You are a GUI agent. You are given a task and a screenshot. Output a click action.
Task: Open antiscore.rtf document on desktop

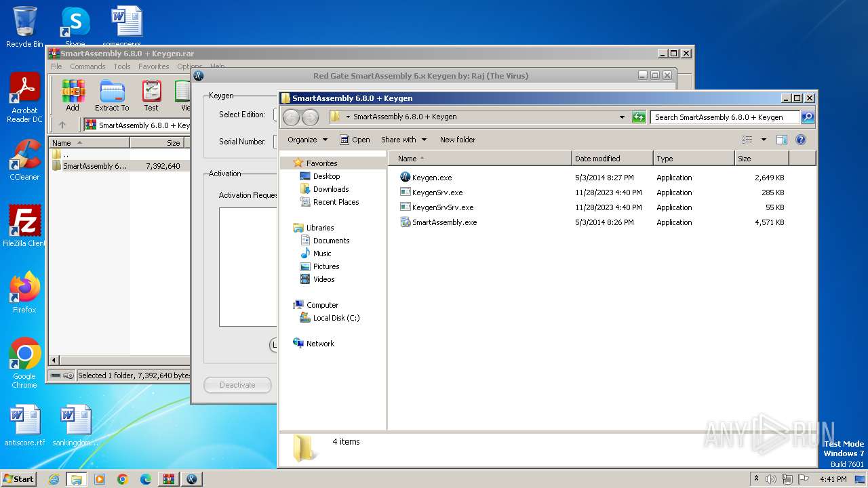pyautogui.click(x=24, y=426)
